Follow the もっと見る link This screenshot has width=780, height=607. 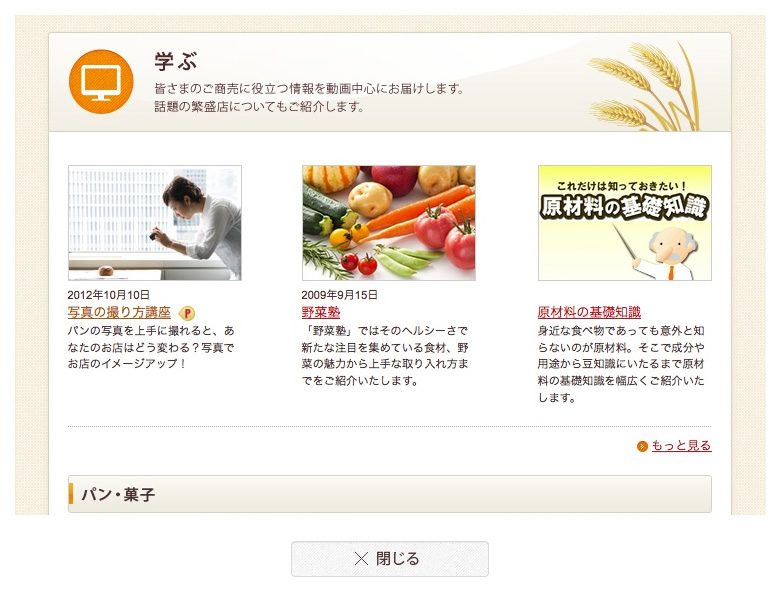pos(682,446)
